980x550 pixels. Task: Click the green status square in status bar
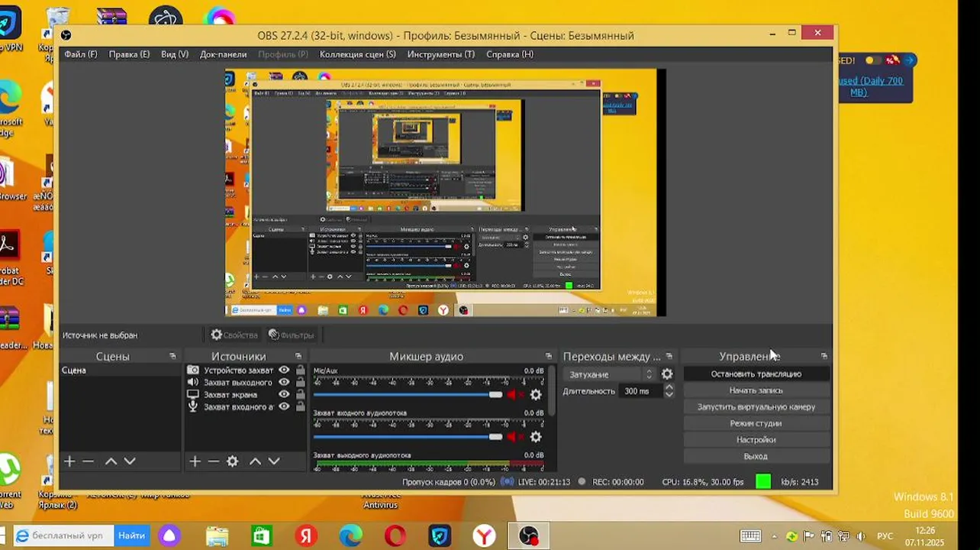point(763,482)
